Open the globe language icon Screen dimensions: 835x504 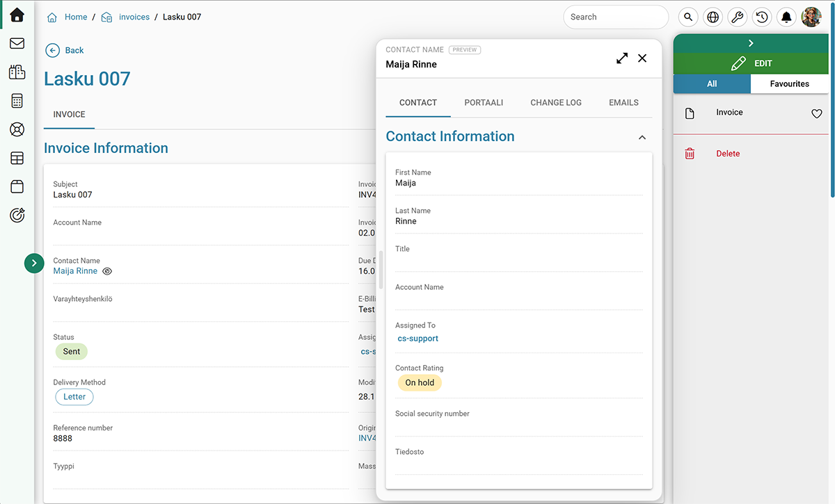[x=713, y=17]
